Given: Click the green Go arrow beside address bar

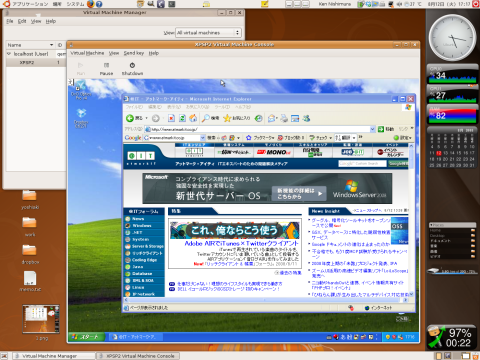Looking at the screenshot, I should (381, 129).
